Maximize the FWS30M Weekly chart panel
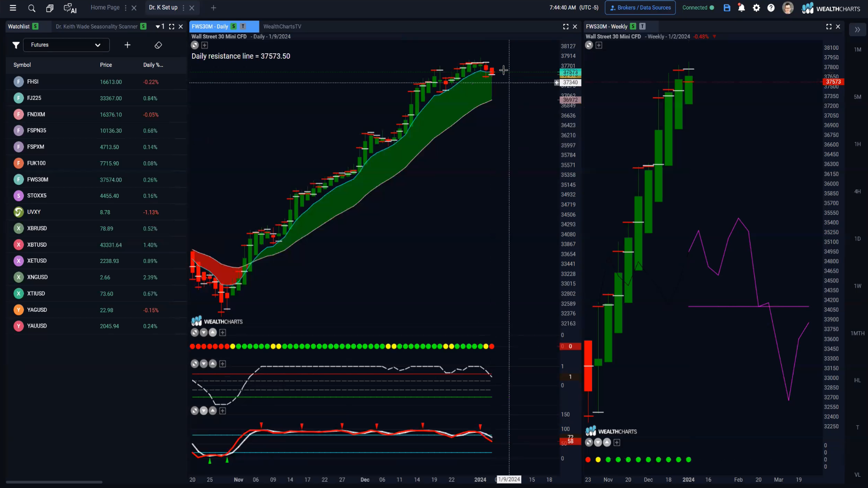Screen dimensions: 868x488 coord(829,27)
